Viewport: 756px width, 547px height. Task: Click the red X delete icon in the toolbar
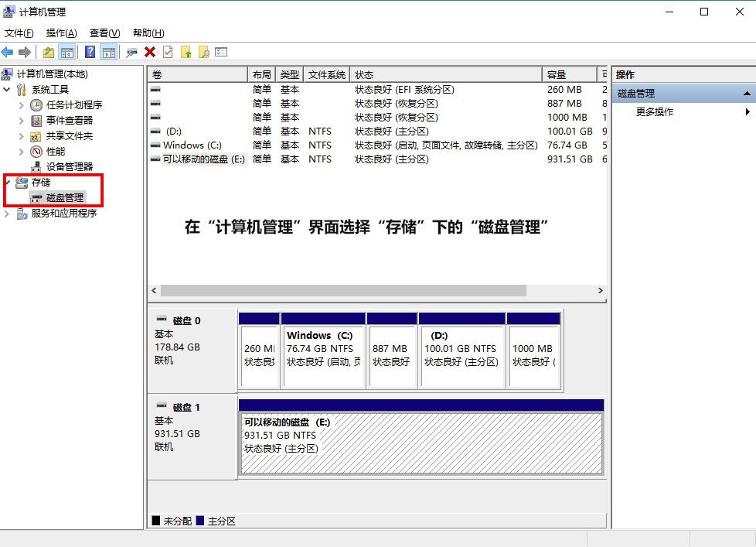149,52
